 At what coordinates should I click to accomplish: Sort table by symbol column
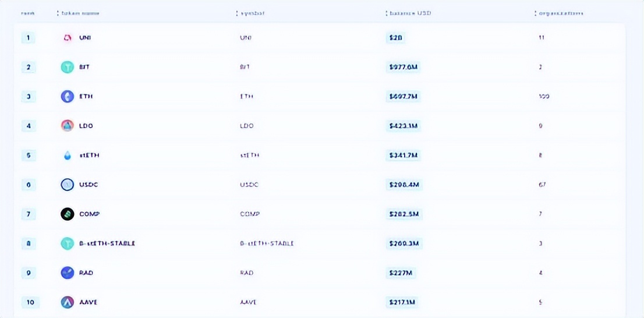[253, 13]
